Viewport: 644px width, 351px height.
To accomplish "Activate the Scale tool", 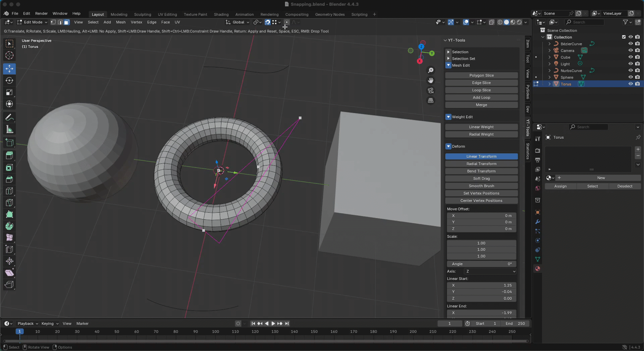I will coord(9,92).
